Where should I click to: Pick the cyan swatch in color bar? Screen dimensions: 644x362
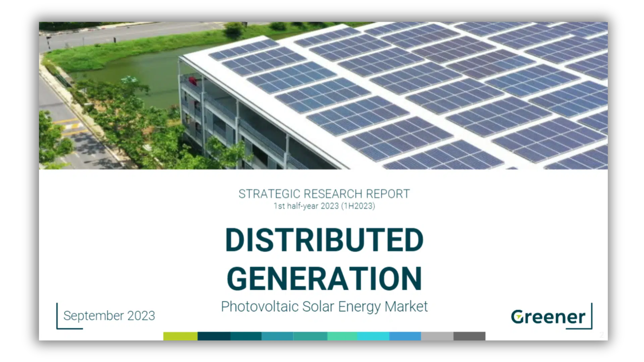coord(373,336)
